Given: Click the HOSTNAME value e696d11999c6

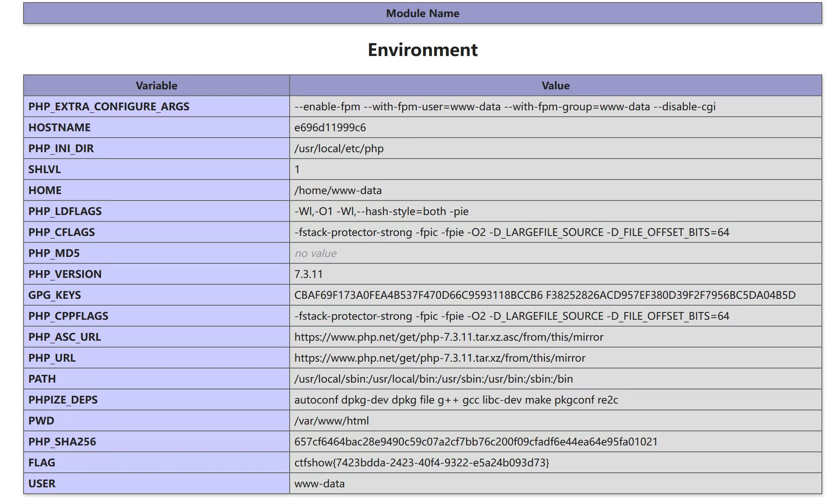Looking at the screenshot, I should tap(330, 127).
